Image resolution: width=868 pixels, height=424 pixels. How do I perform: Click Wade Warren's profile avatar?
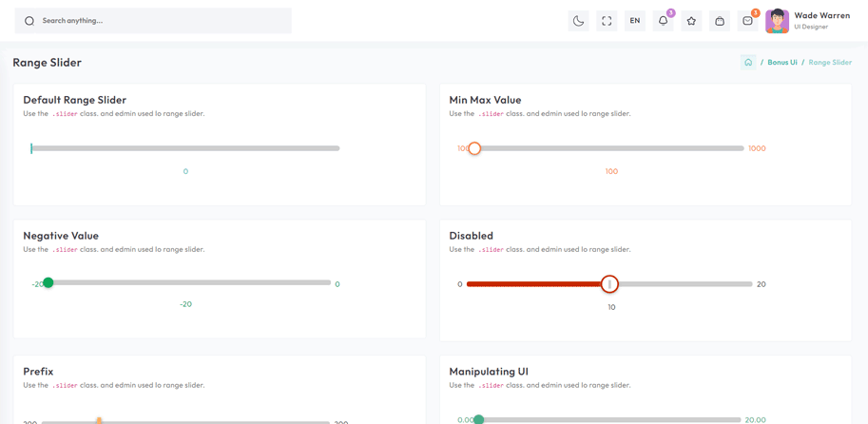click(777, 21)
